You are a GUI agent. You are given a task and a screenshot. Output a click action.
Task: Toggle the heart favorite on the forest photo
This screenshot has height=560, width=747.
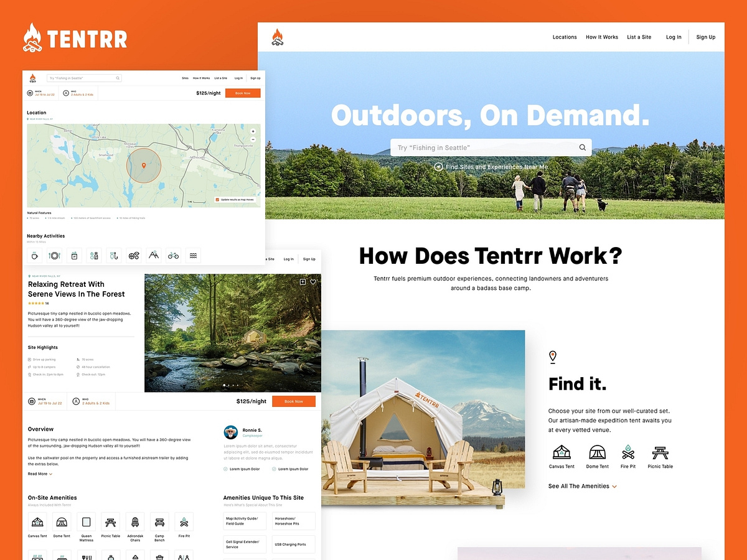click(x=312, y=282)
